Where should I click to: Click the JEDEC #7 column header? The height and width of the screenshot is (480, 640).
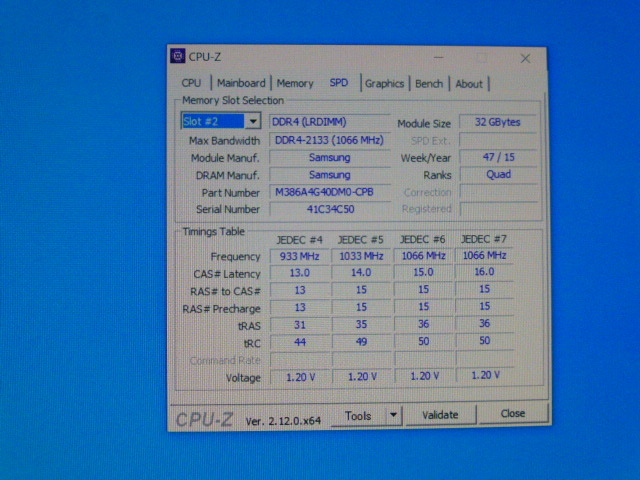pyautogui.click(x=483, y=239)
